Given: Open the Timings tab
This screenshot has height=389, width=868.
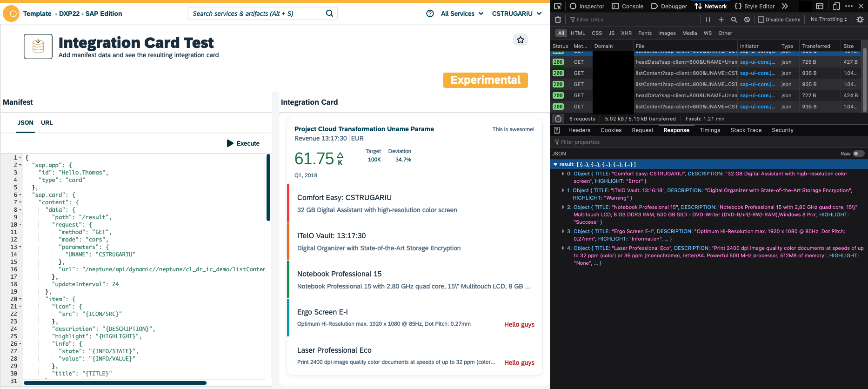Looking at the screenshot, I should tap(710, 130).
